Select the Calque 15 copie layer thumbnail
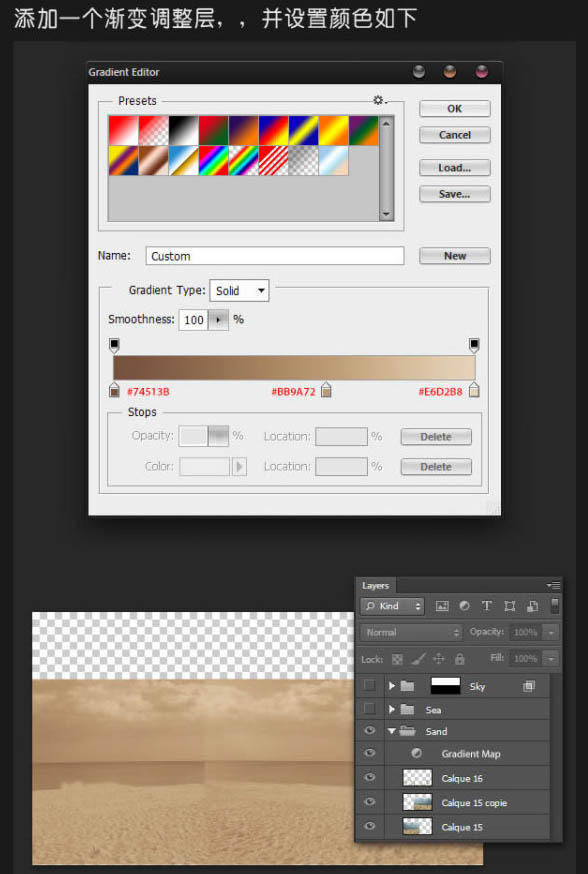 (417, 802)
